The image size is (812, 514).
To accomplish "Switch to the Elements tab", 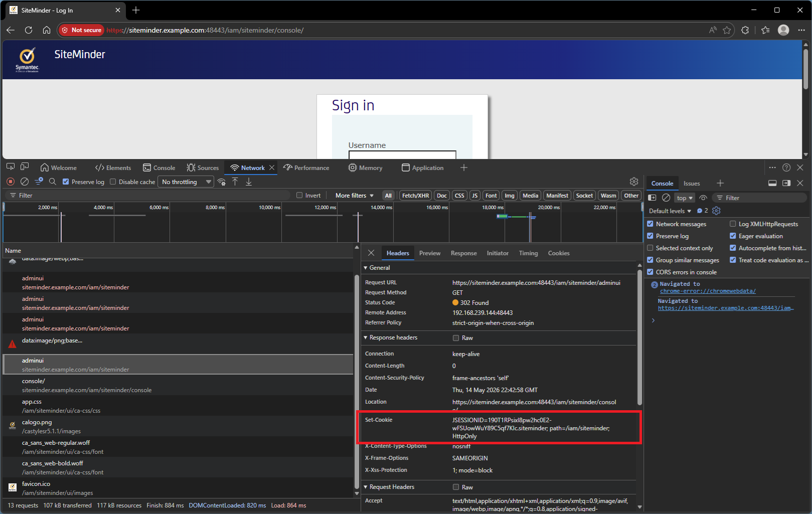I will [113, 168].
